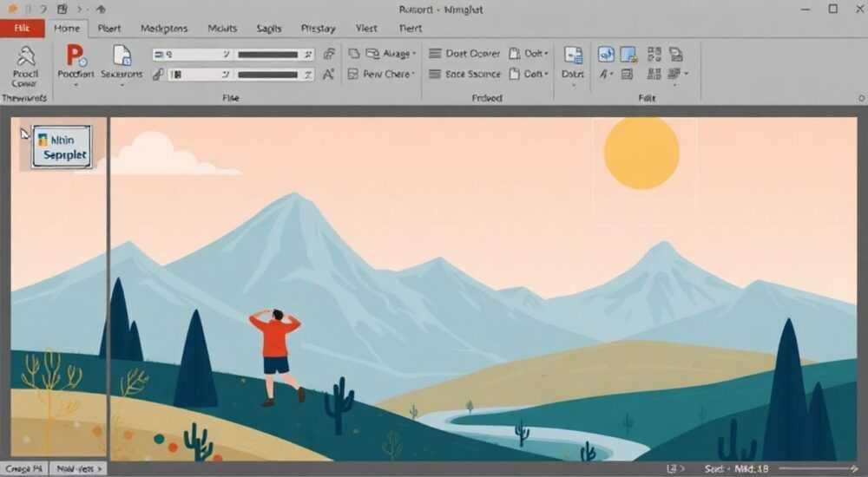Open the lower font combo box
This screenshot has width=868, height=477.
(x=200, y=74)
